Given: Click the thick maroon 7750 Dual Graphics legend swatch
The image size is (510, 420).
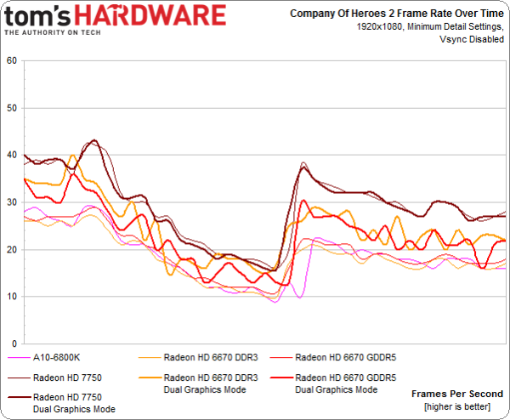Looking at the screenshot, I should pyautogui.click(x=19, y=397).
